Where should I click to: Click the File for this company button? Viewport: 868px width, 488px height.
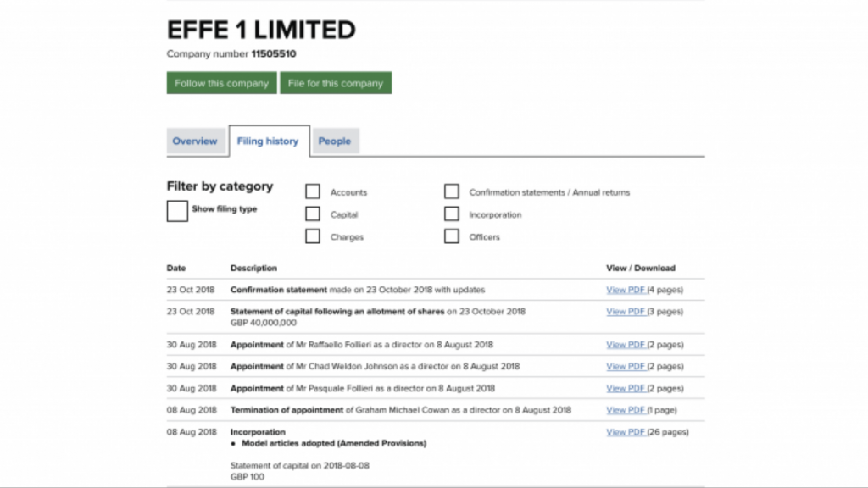(336, 83)
